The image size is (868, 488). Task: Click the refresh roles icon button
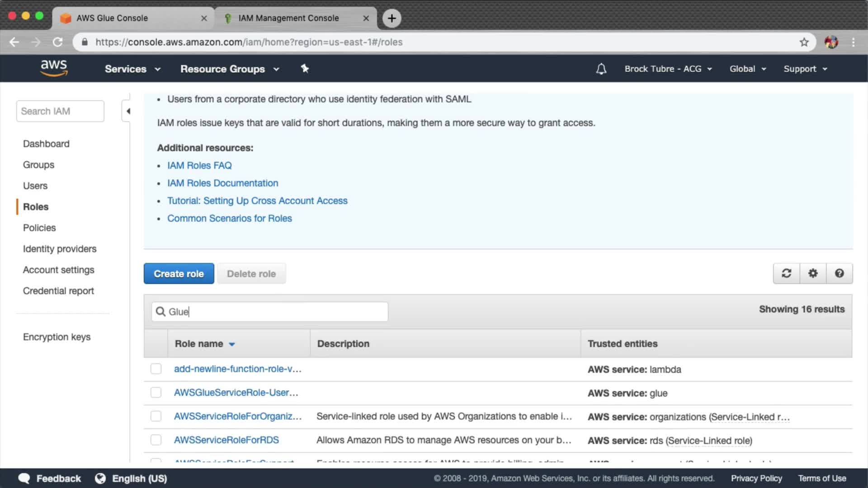point(786,273)
